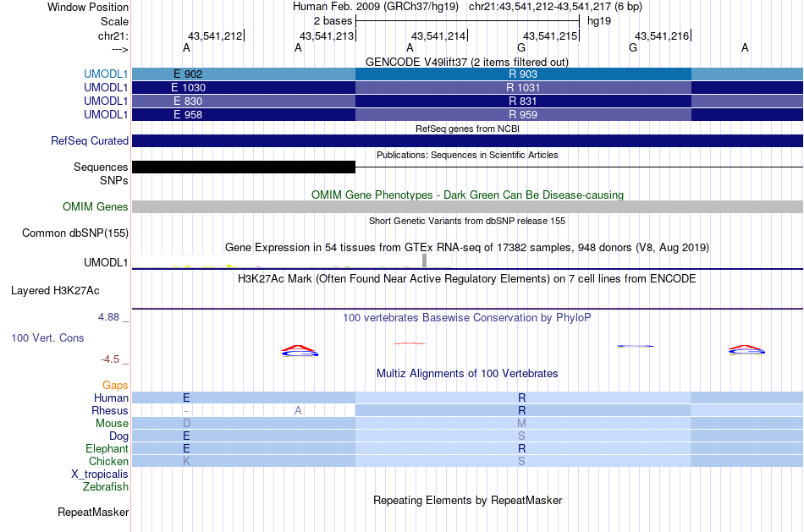
Task: Open Basewise Conservation by PhyloP title
Action: (x=467, y=318)
